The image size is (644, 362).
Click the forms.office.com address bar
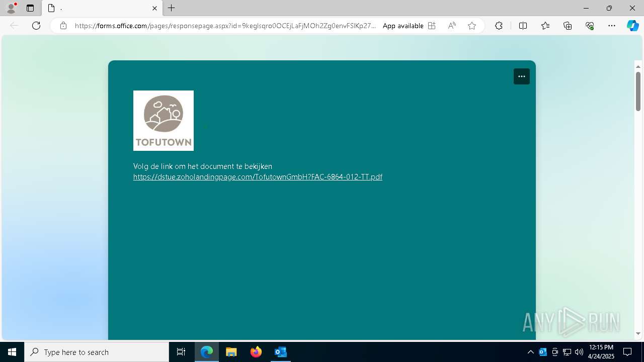[225, 26]
